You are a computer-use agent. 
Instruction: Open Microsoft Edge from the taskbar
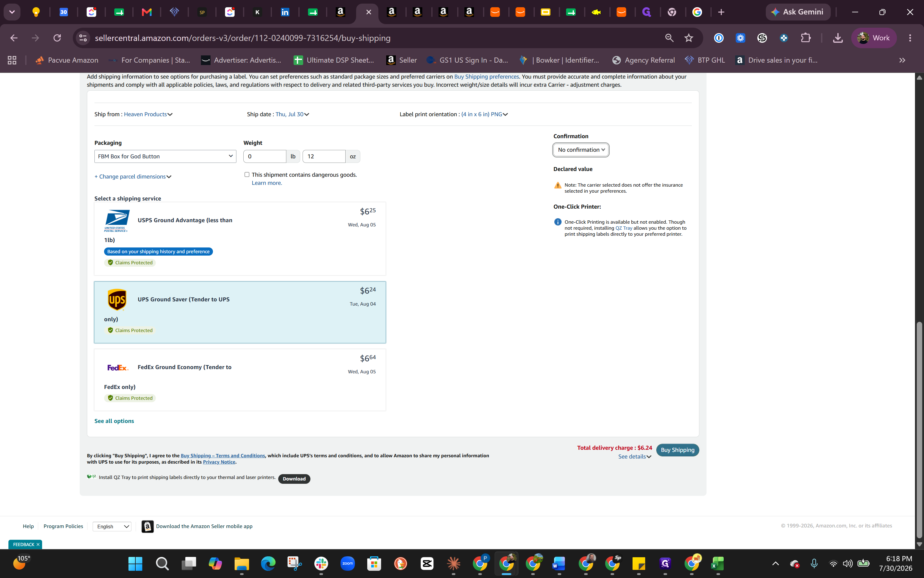pyautogui.click(x=268, y=564)
